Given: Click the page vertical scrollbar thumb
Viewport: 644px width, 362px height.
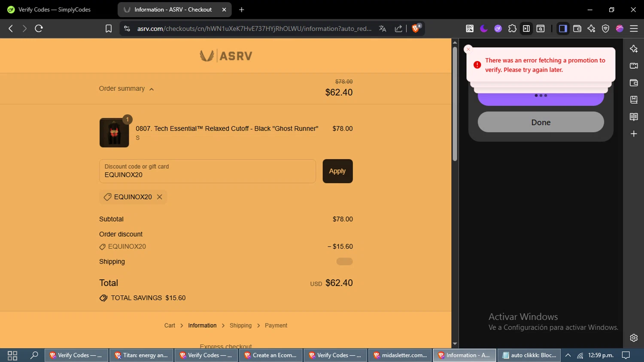Looking at the screenshot, I should (455, 104).
